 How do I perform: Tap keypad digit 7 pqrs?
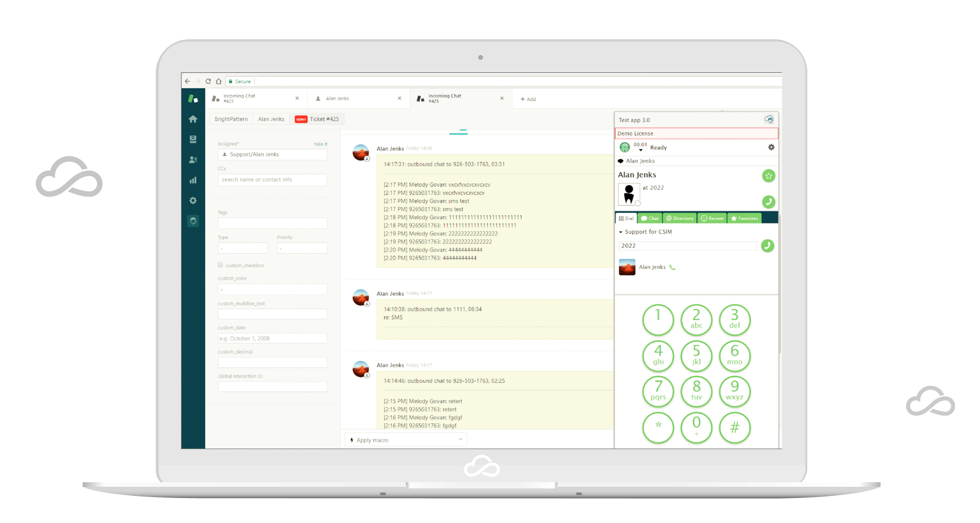click(658, 391)
